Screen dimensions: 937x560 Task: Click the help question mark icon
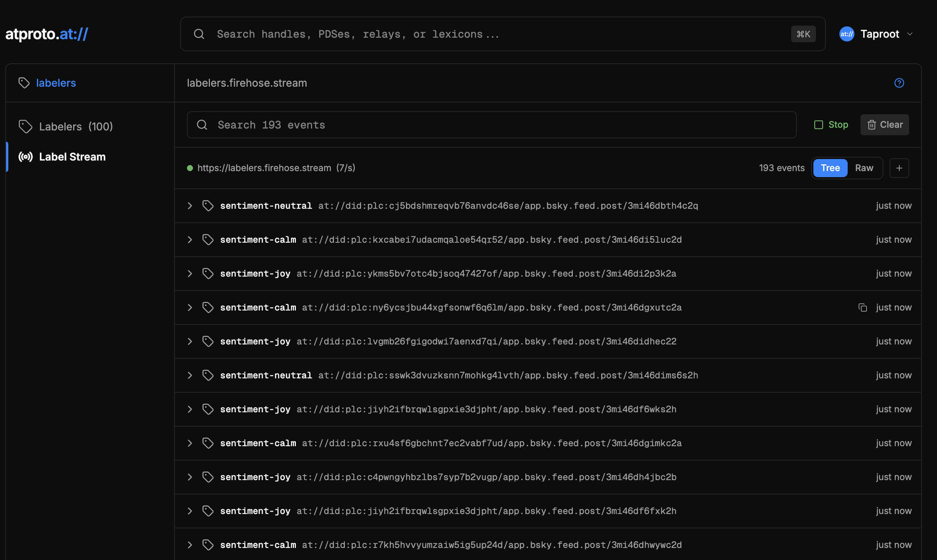(x=899, y=83)
